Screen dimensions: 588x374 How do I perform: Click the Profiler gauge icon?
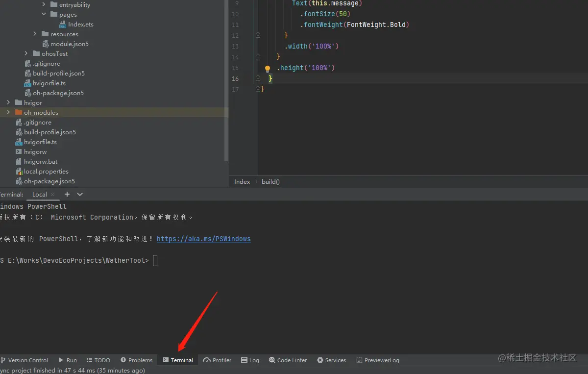point(207,360)
